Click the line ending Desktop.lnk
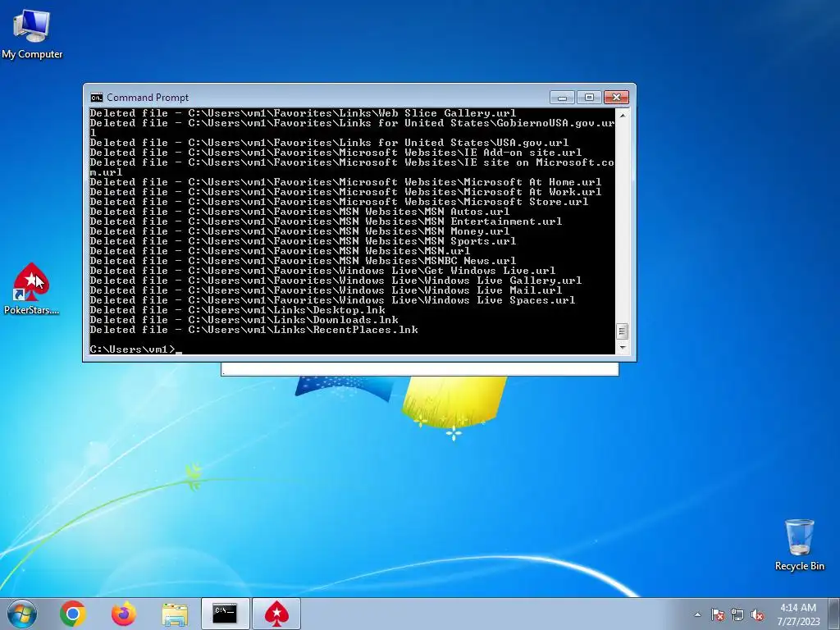This screenshot has height=630, width=840. click(x=237, y=310)
